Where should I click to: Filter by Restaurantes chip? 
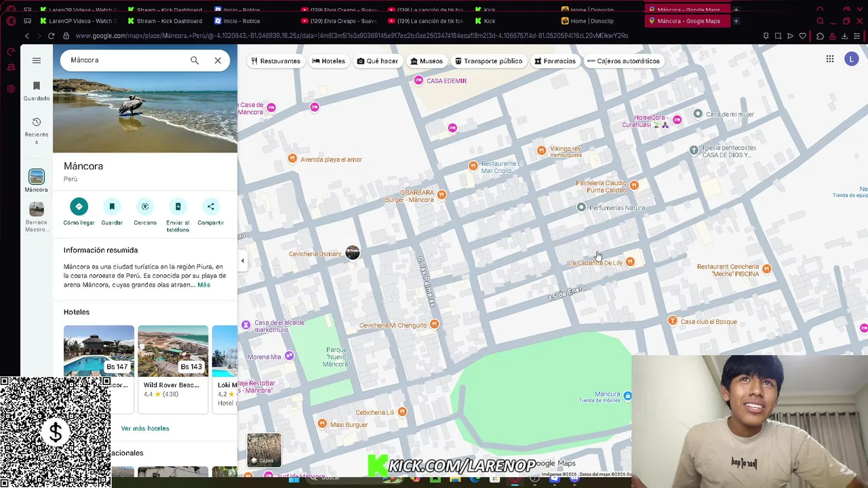275,61
